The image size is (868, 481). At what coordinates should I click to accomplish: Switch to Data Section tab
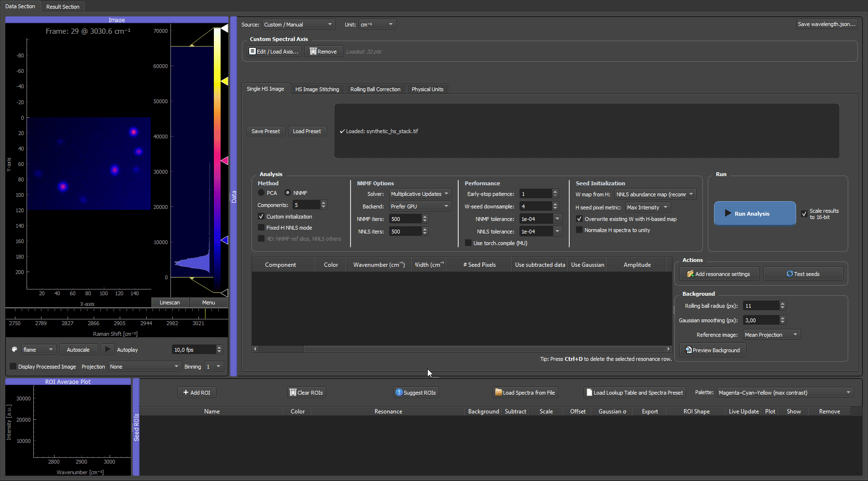(x=20, y=6)
